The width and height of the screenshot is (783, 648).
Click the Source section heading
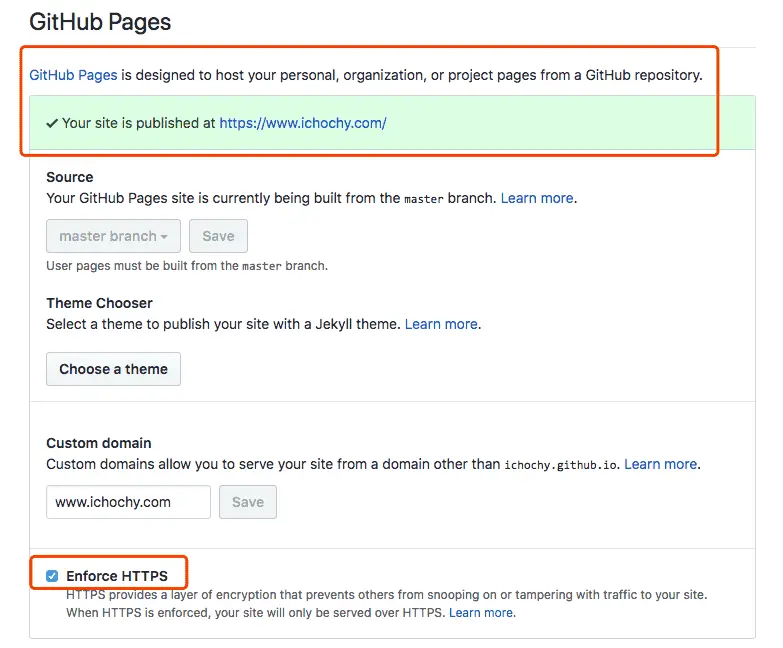(x=70, y=177)
